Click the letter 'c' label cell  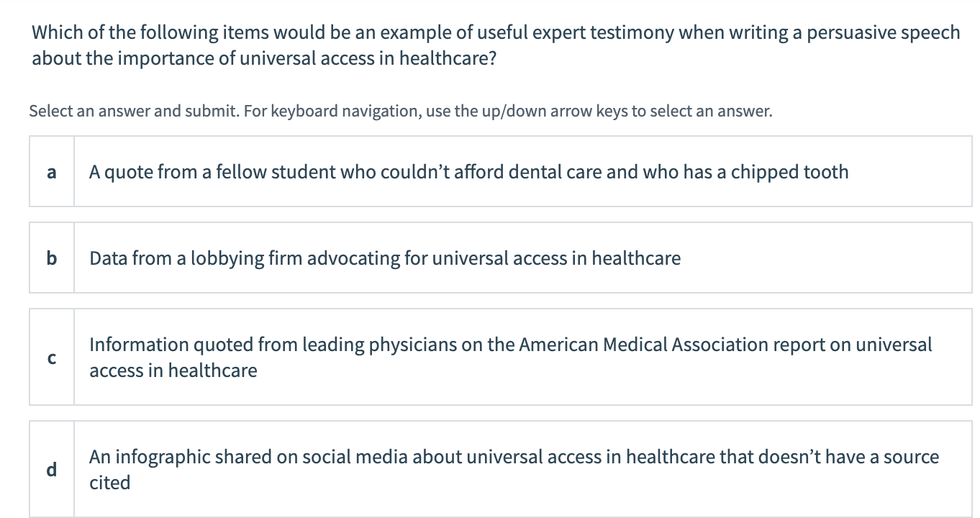pos(50,357)
